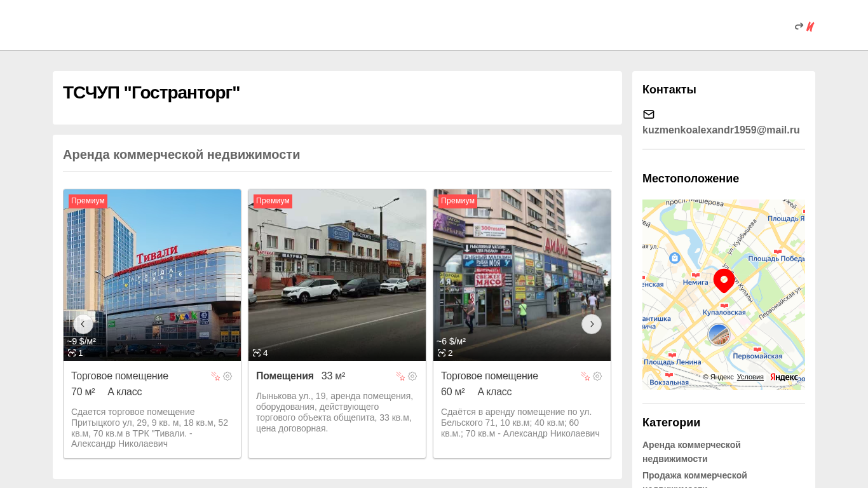Click the Площадь Ленина metro marker on the map
This screenshot has width=868, height=488.
(672, 355)
